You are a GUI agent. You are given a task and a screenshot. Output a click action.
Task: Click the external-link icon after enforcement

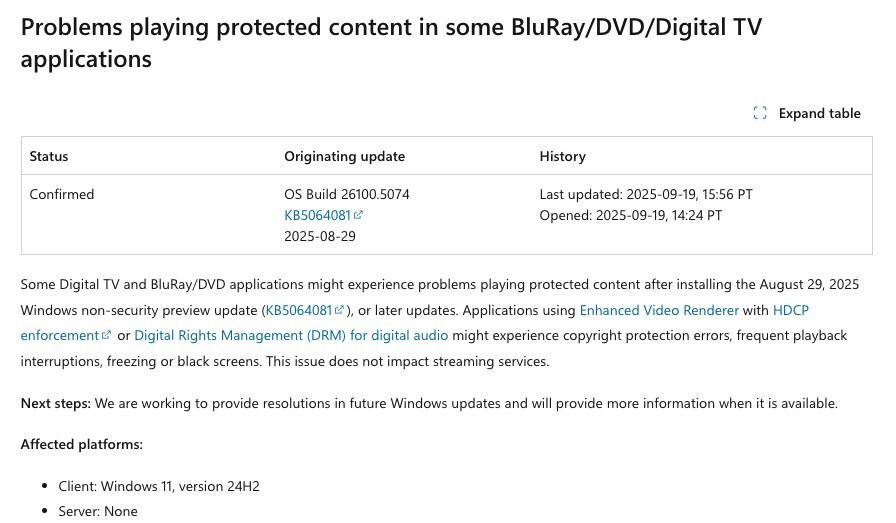(x=106, y=335)
